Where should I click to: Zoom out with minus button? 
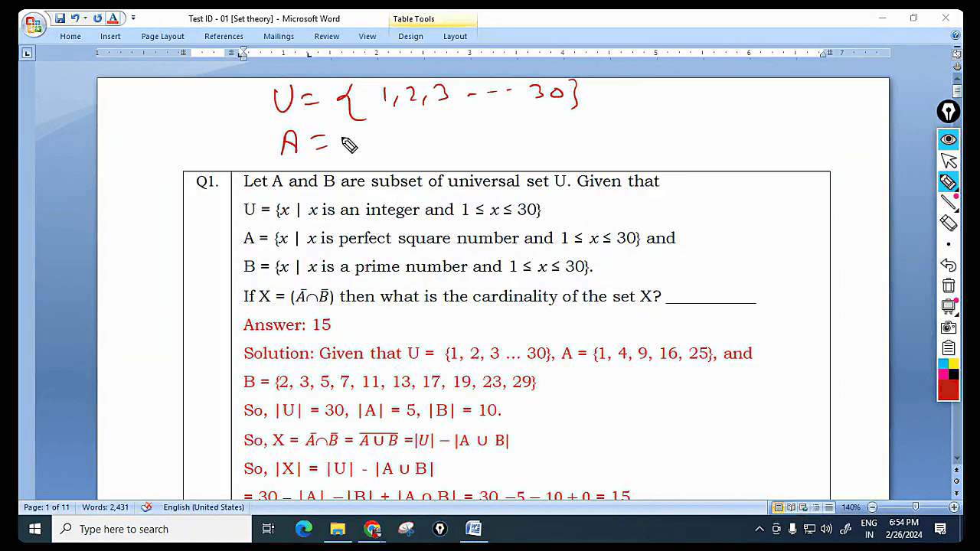(872, 507)
